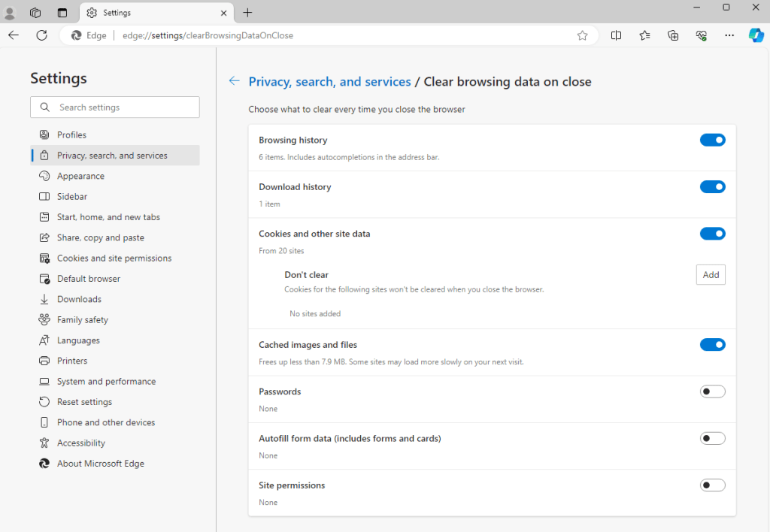Image resolution: width=770 pixels, height=532 pixels.
Task: Refresh the page
Action: [42, 35]
